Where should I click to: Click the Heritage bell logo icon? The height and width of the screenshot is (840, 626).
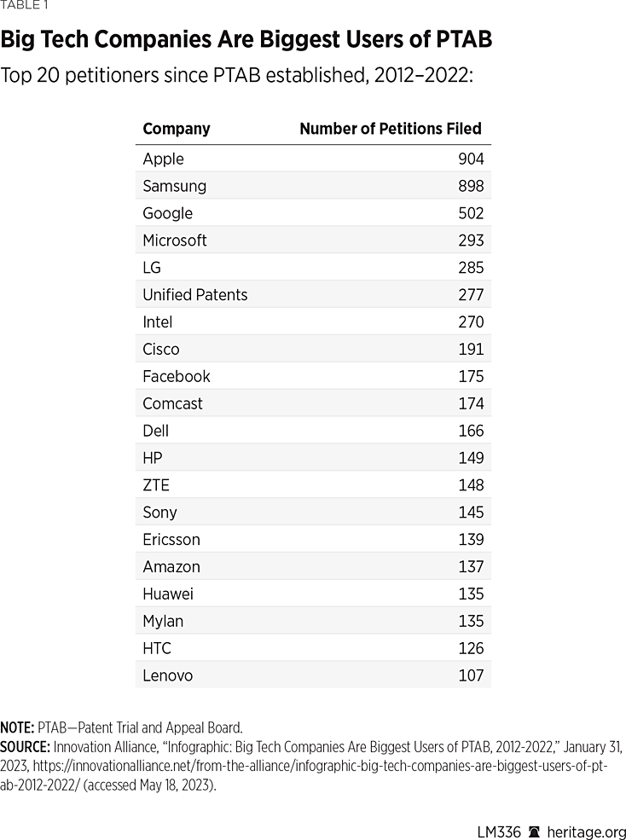pos(535,832)
